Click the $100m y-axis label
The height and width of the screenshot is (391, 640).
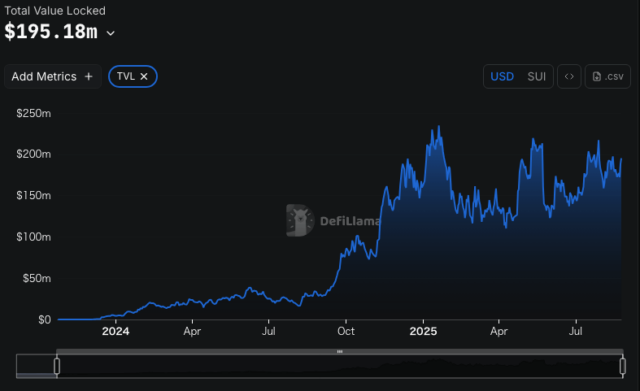click(x=33, y=237)
